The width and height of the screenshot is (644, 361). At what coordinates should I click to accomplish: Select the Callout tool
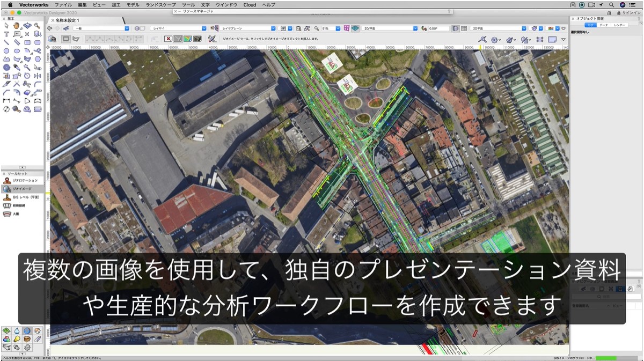tap(17, 34)
